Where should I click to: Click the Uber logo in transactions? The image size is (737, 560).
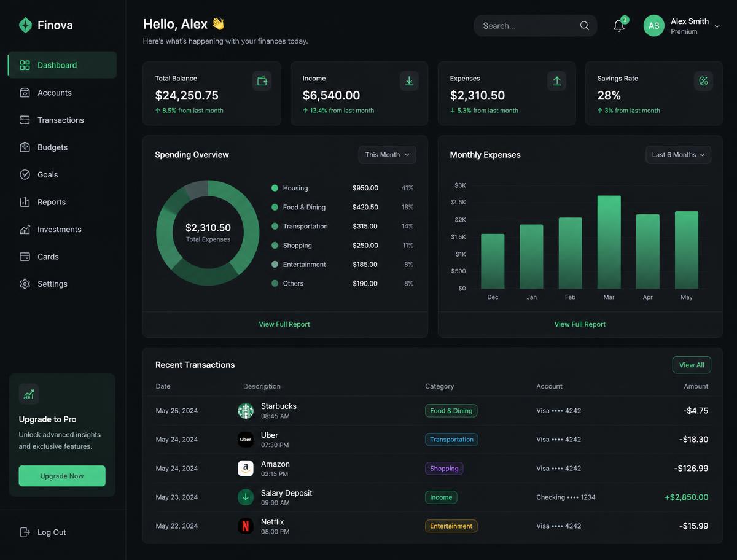click(246, 440)
